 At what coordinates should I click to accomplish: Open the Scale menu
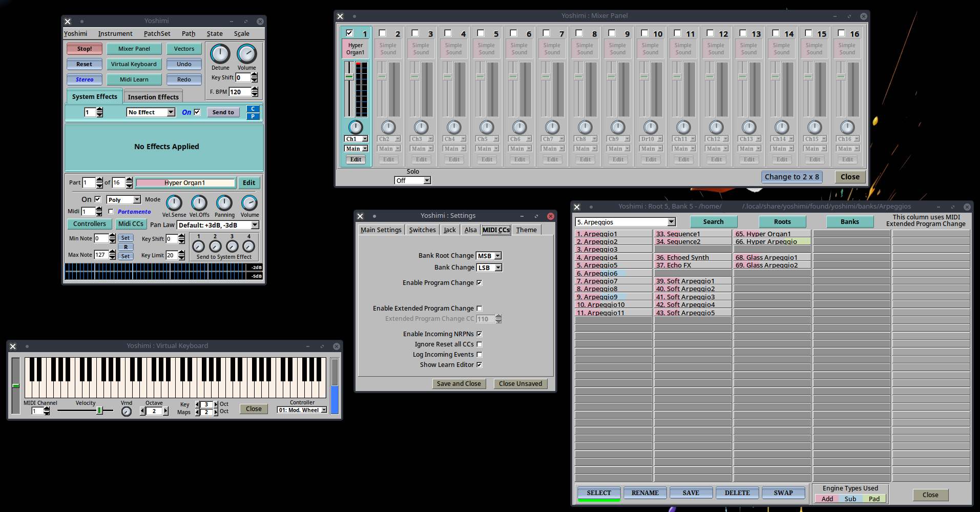click(242, 34)
